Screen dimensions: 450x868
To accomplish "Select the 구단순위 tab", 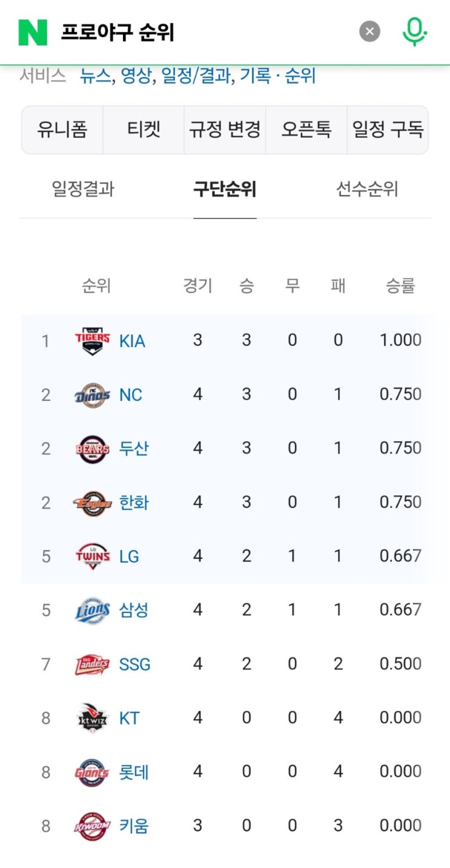I will point(225,190).
